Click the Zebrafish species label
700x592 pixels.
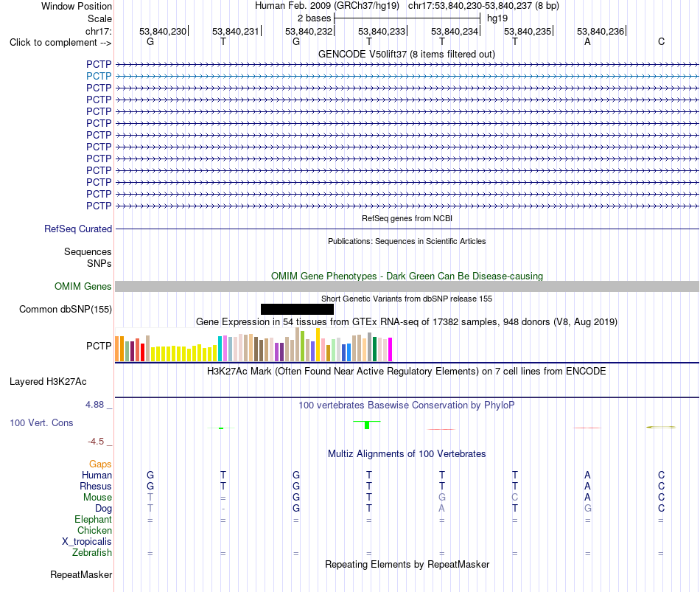click(92, 553)
